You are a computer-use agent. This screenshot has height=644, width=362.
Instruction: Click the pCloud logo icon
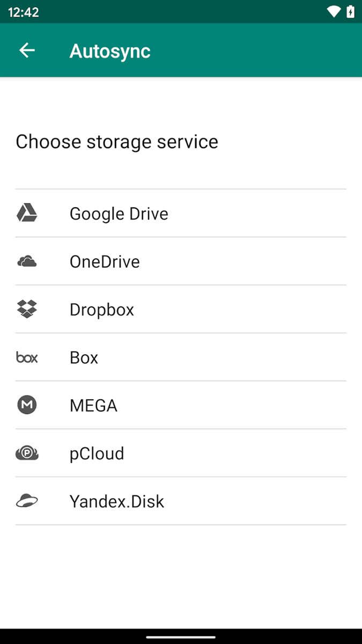[27, 453]
